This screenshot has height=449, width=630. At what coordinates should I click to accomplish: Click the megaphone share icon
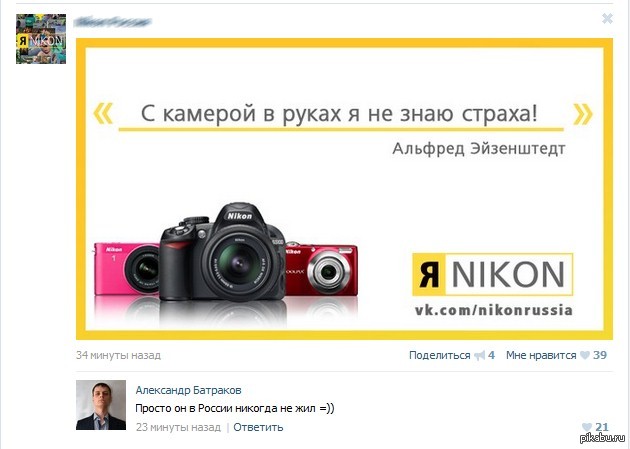pos(479,355)
